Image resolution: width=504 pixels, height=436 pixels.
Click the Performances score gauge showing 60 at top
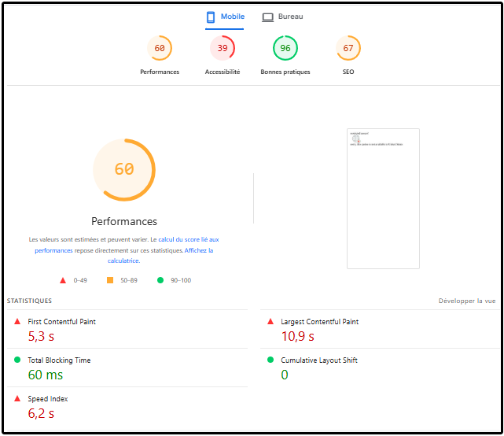[x=160, y=49]
